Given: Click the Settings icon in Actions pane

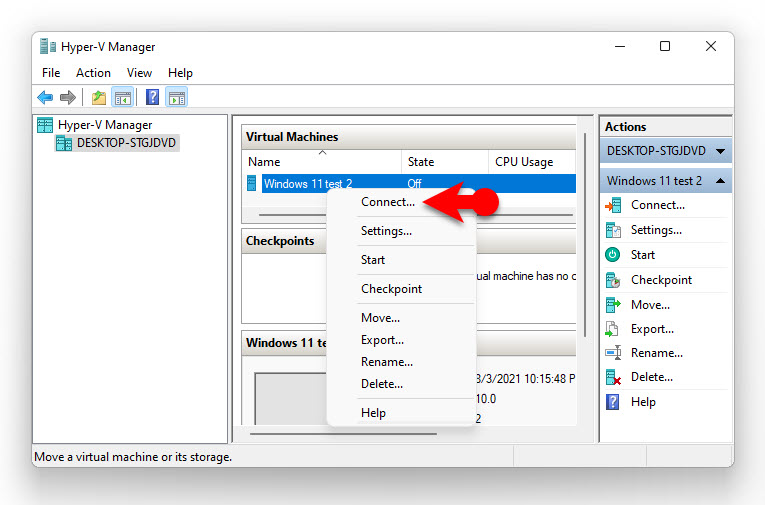Looking at the screenshot, I should [613, 230].
